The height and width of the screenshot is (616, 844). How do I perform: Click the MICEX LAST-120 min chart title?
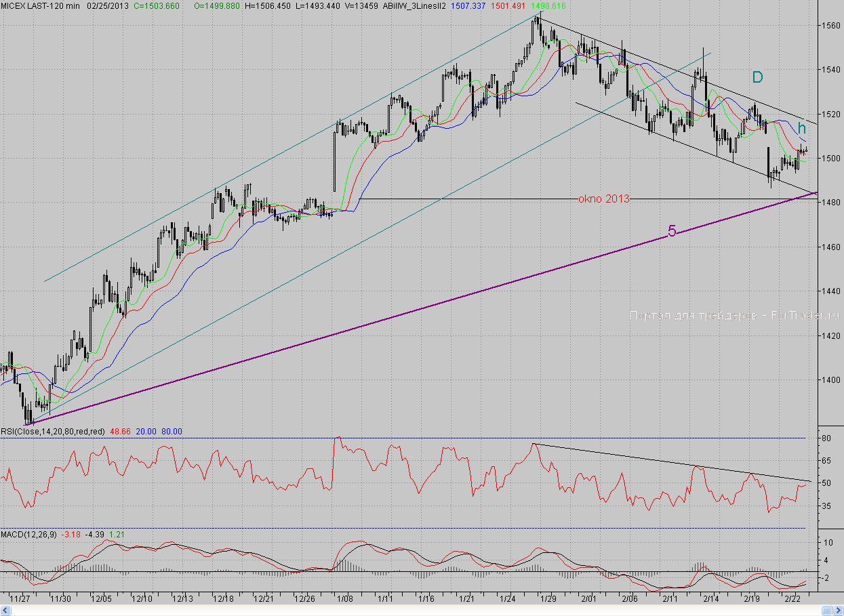pos(41,5)
